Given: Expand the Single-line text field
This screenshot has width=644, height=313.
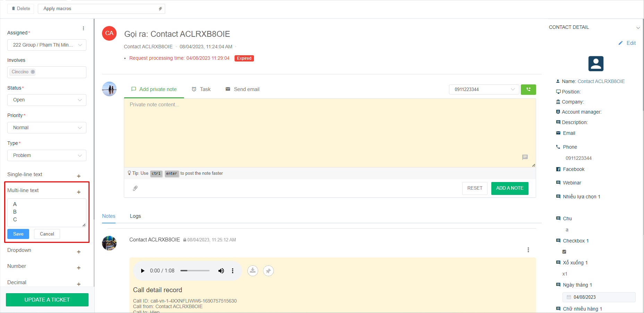Looking at the screenshot, I should coord(79,176).
